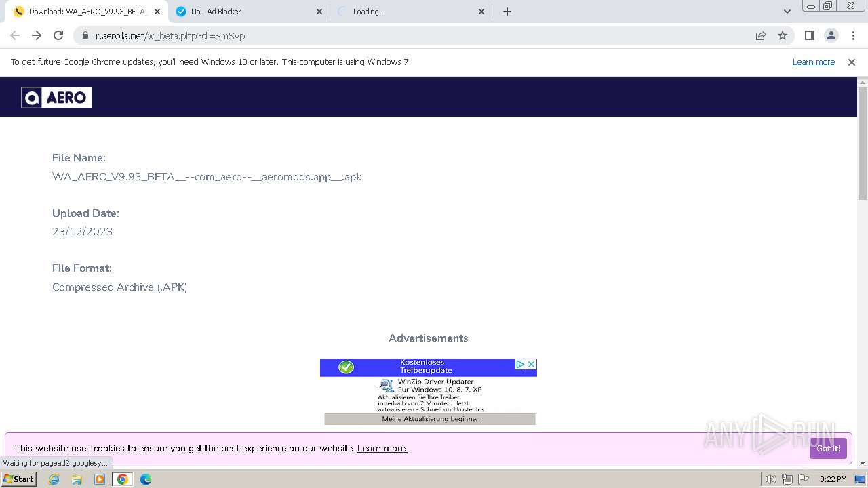This screenshot has height=488, width=868.
Task: Open cookie Learn more link
Action: pyautogui.click(x=382, y=449)
